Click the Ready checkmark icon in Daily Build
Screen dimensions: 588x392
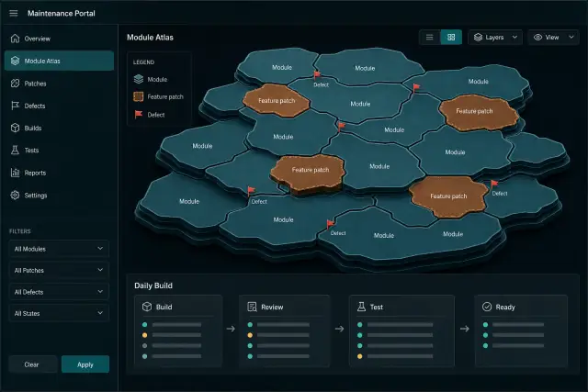tap(487, 307)
